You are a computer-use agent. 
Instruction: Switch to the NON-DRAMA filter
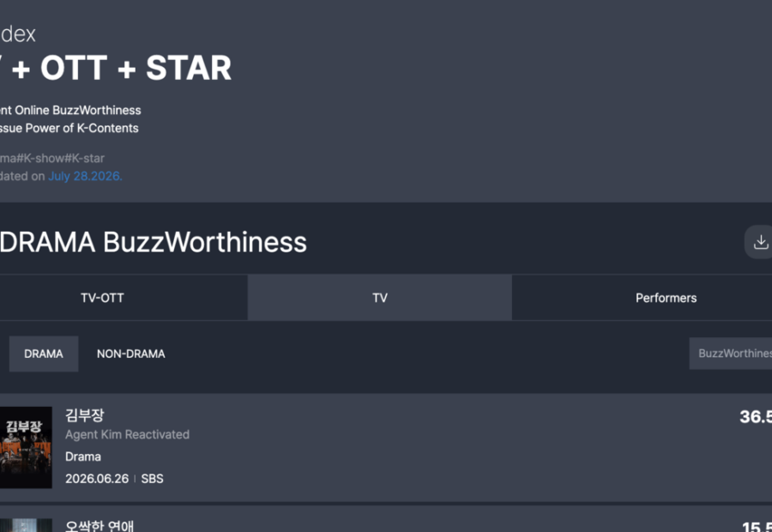coord(131,354)
